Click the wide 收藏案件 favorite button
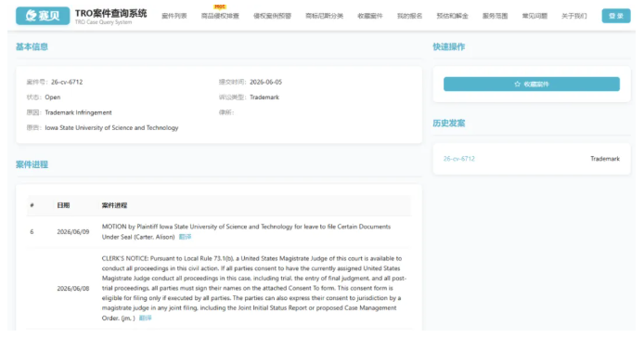The height and width of the screenshot is (338, 644). [x=532, y=84]
